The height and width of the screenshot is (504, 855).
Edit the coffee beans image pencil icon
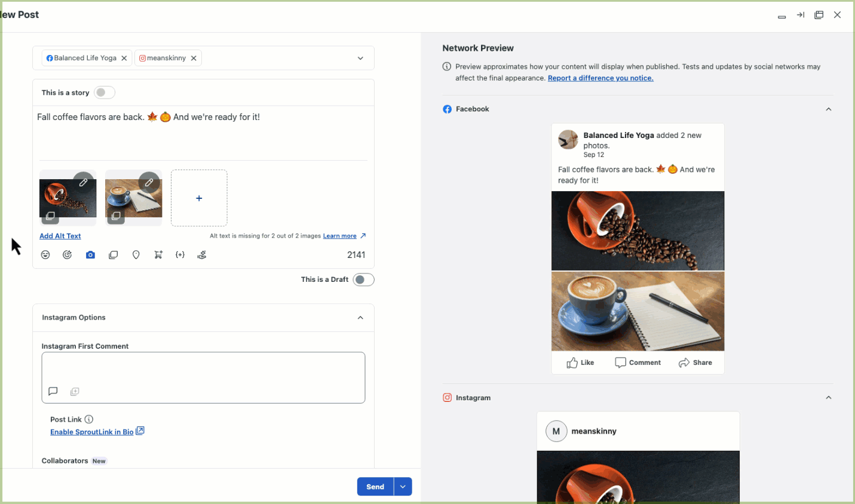(x=83, y=182)
